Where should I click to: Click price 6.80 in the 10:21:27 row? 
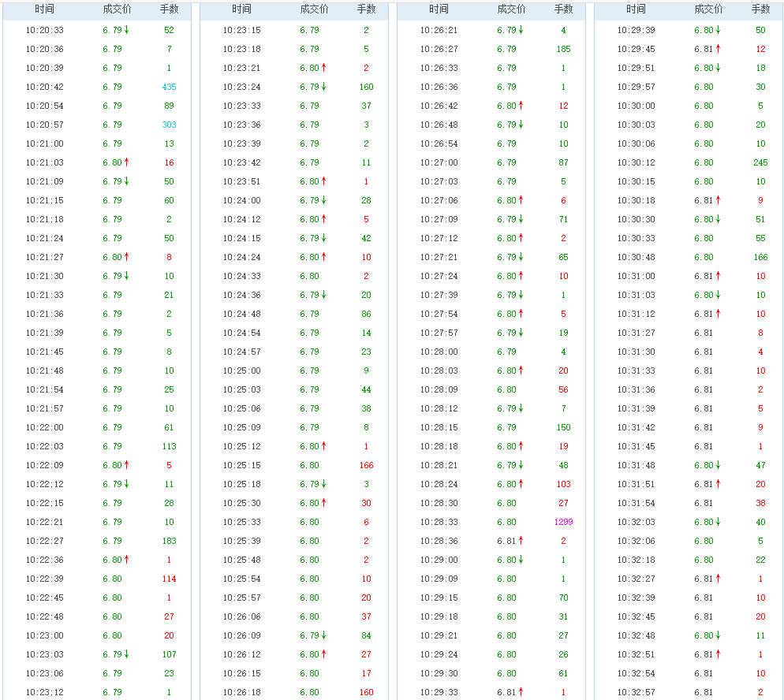pyautogui.click(x=113, y=257)
